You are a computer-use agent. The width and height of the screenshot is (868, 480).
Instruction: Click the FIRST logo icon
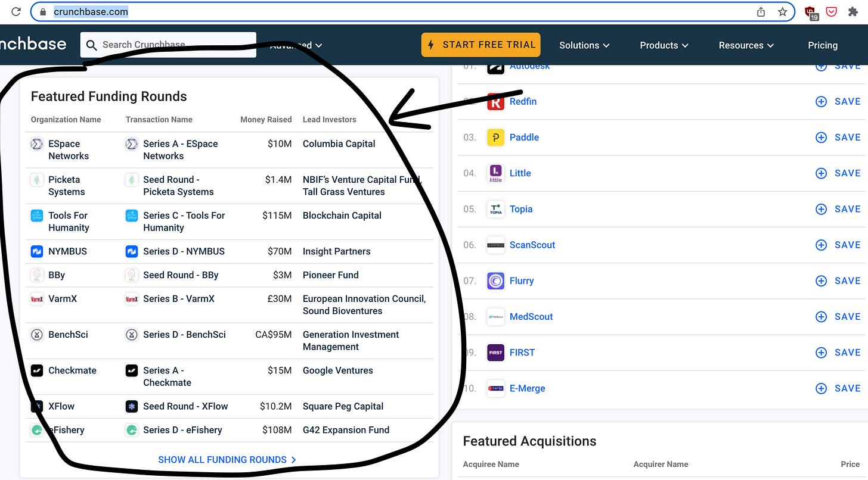pyautogui.click(x=495, y=353)
